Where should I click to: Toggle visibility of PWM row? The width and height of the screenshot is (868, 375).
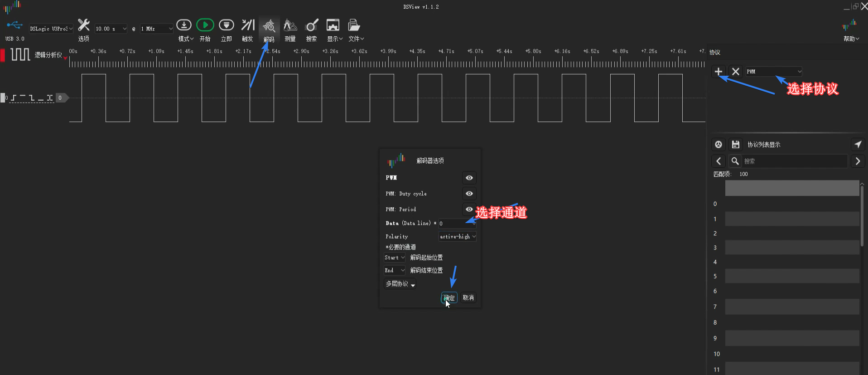point(469,178)
